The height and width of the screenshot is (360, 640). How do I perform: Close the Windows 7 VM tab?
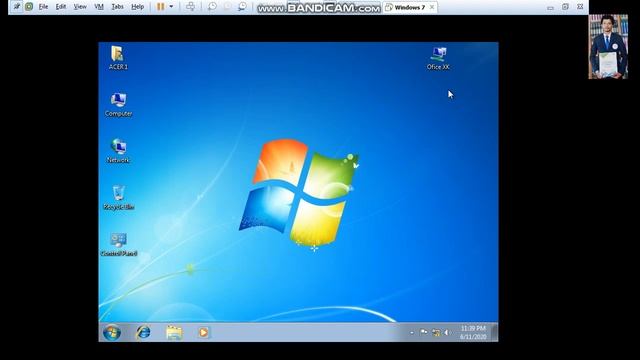pos(432,7)
